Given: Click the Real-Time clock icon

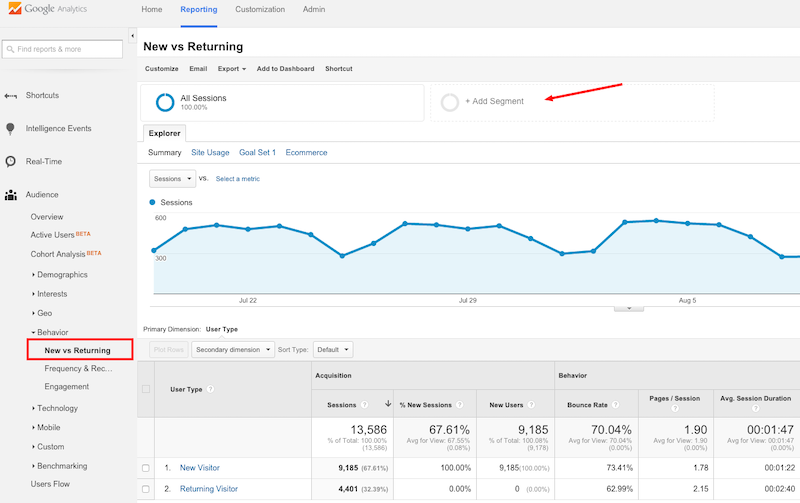Looking at the screenshot, I should tap(10, 161).
